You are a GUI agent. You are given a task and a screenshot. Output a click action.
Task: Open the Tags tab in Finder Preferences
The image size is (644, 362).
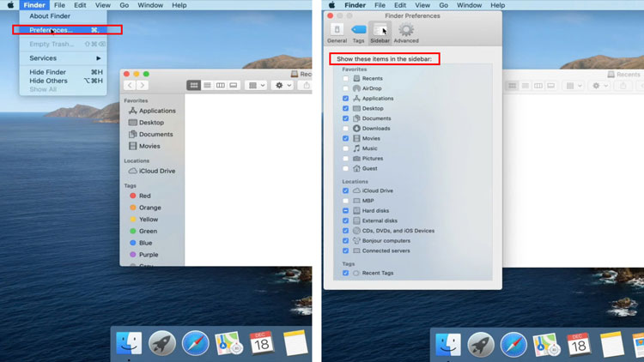point(359,33)
